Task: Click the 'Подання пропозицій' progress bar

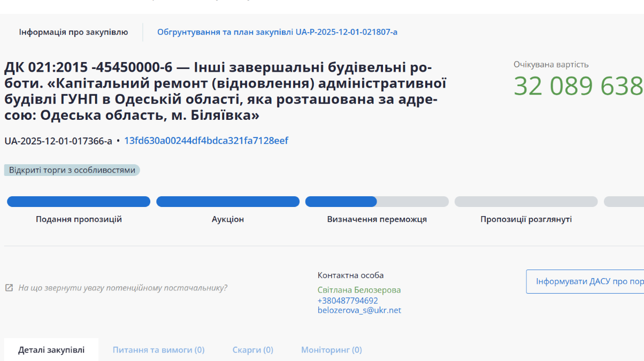Action: (79, 202)
